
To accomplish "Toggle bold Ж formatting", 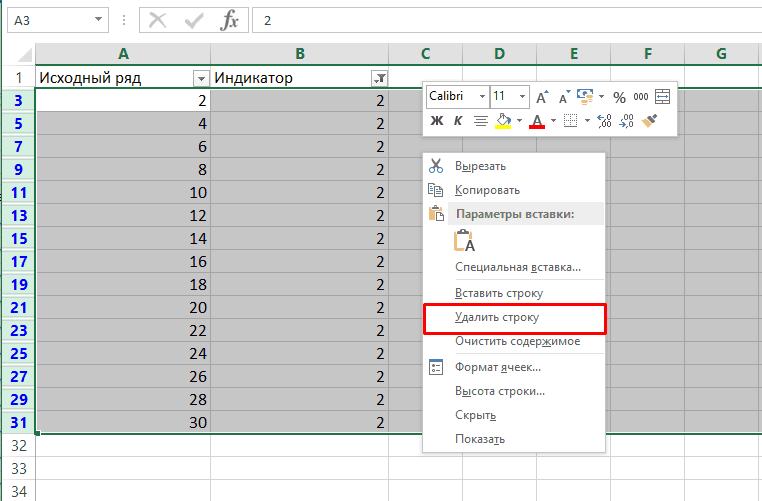I will pos(436,121).
